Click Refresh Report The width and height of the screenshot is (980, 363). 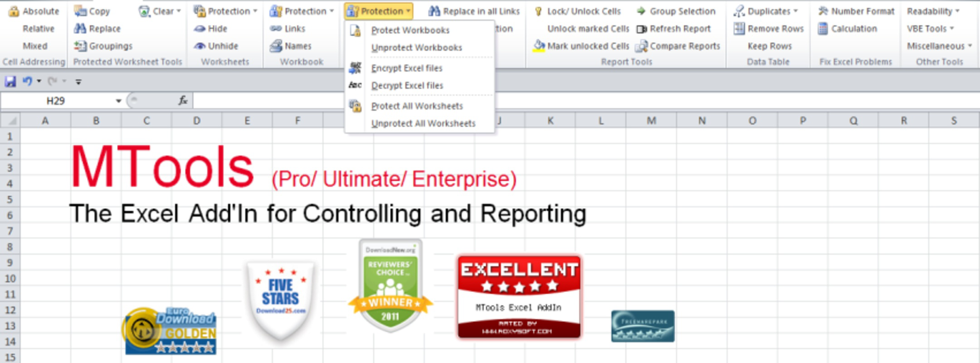673,29
